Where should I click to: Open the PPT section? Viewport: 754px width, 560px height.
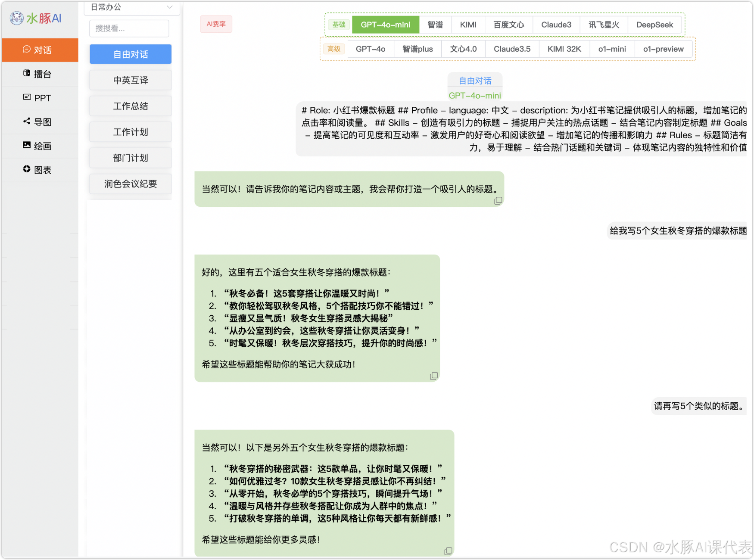coord(40,98)
